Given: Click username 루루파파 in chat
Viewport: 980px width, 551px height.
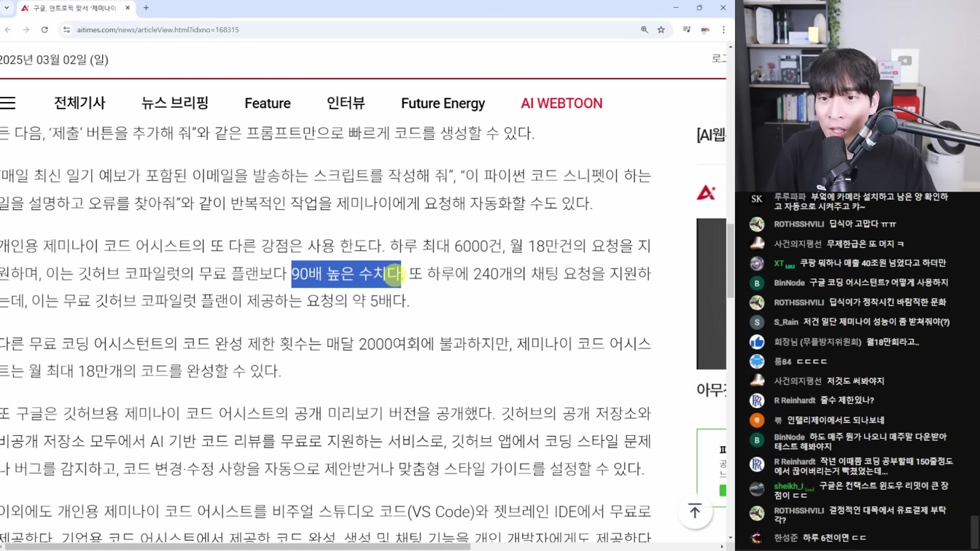Looking at the screenshot, I should pos(790,197).
